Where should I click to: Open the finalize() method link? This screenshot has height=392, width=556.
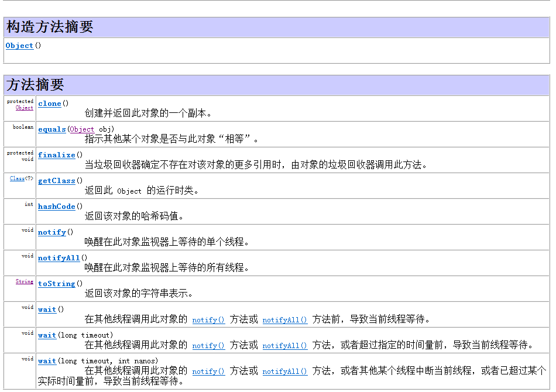click(x=56, y=154)
